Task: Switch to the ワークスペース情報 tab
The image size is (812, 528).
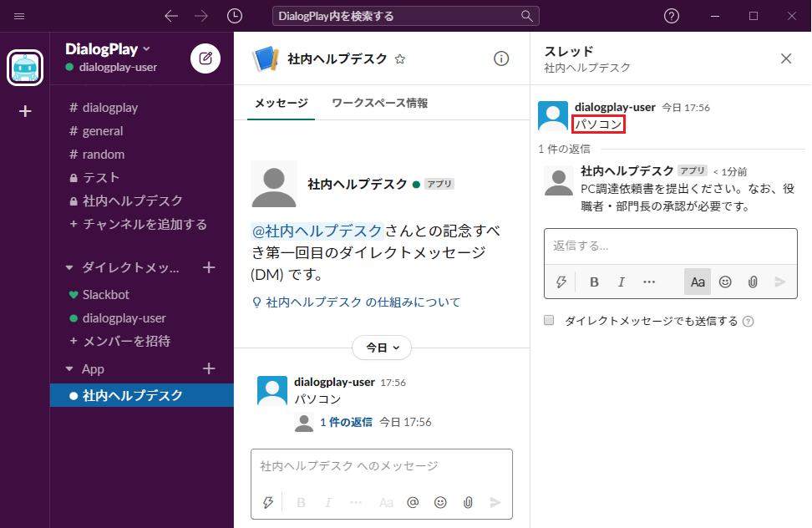Action: [x=379, y=103]
